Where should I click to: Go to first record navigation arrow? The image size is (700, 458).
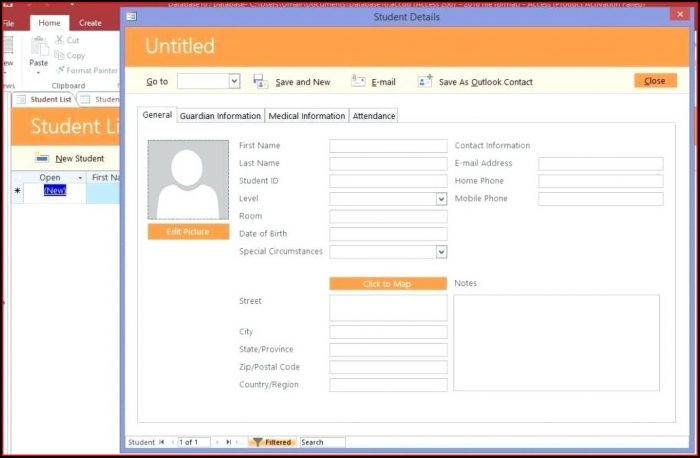pyautogui.click(x=162, y=442)
